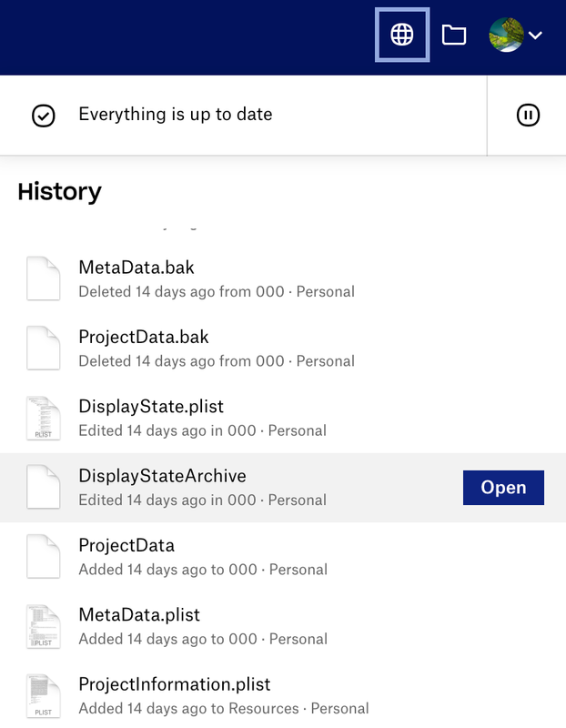Click the Open button for DisplayStateArchive
The height and width of the screenshot is (728, 566).
click(x=503, y=488)
